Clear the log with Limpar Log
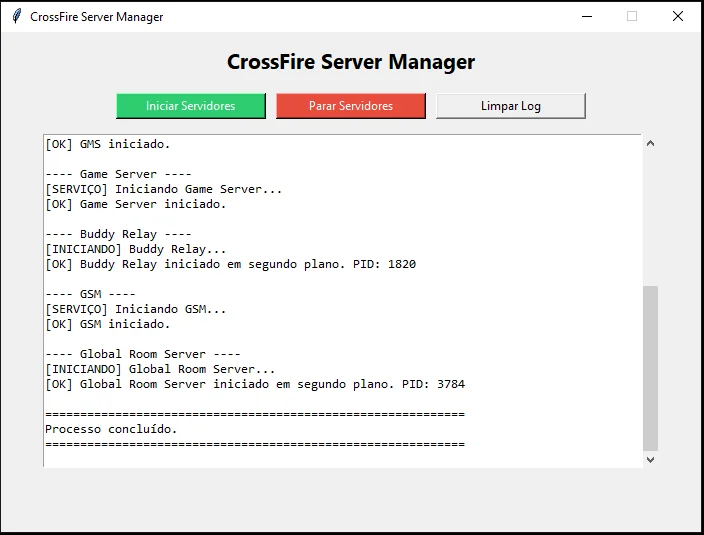 [x=510, y=106]
